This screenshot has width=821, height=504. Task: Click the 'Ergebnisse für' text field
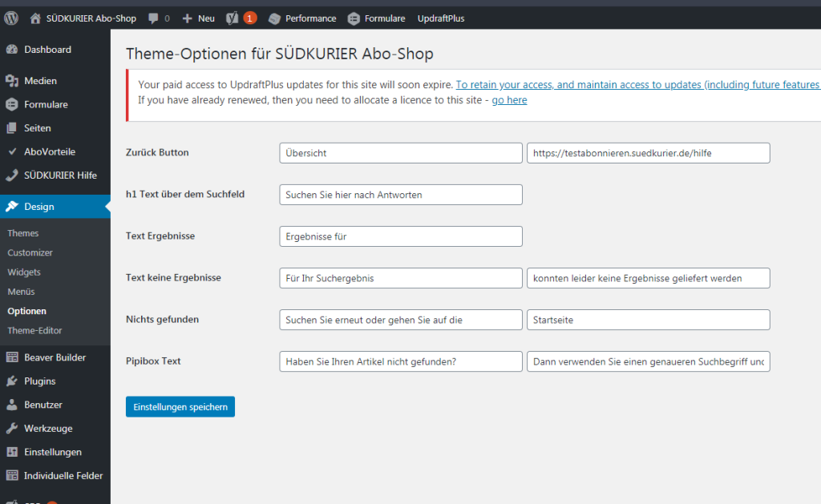401,236
